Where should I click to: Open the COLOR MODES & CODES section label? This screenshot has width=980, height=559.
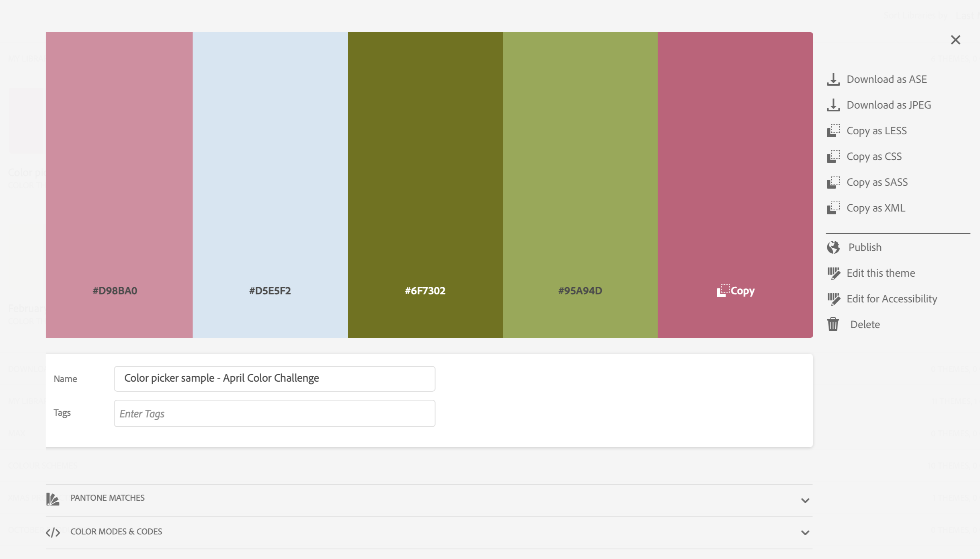click(x=116, y=532)
